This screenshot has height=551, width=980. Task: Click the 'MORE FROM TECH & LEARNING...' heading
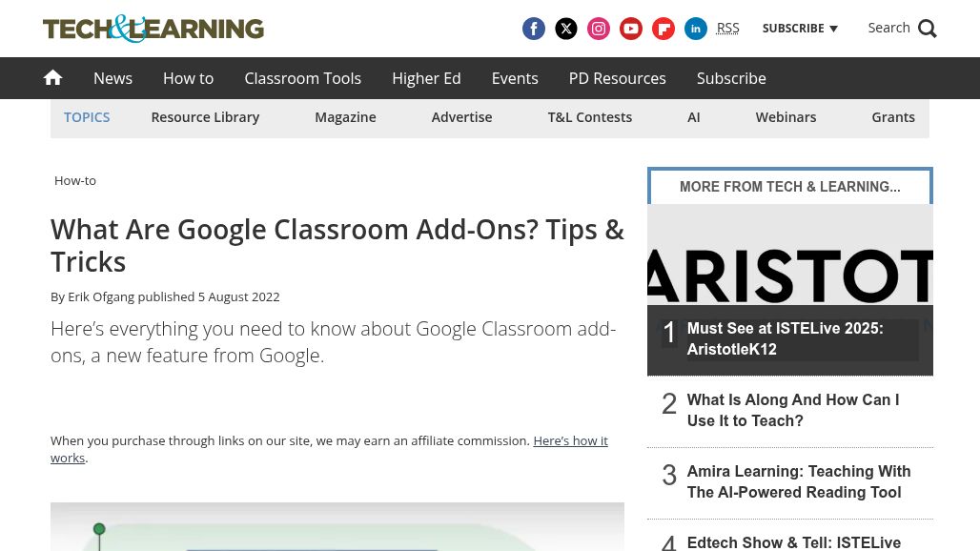pyautogui.click(x=790, y=187)
